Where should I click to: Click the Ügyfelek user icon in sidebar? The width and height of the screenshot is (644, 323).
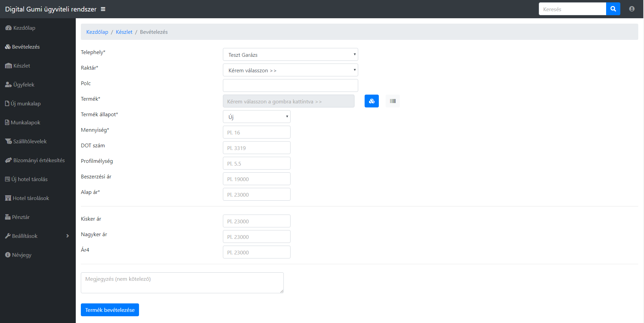click(8, 85)
